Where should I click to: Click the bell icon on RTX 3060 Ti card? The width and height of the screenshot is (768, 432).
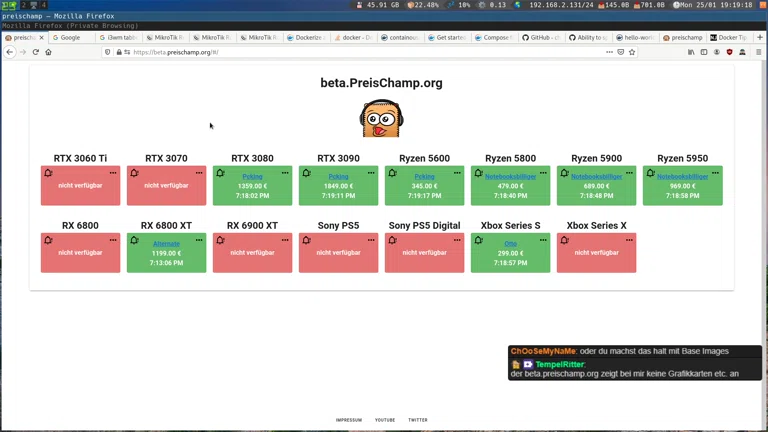coord(48,173)
